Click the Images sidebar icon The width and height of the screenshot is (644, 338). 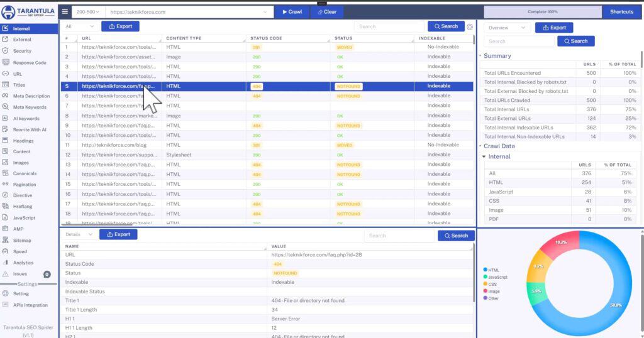click(5, 163)
